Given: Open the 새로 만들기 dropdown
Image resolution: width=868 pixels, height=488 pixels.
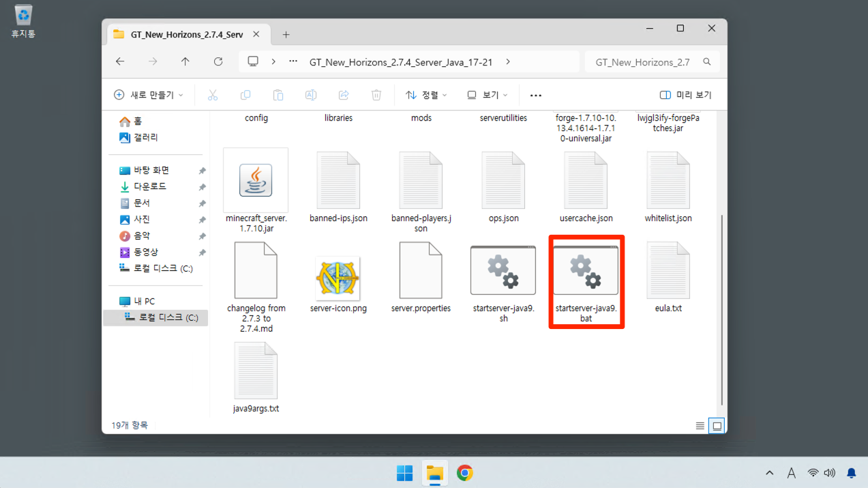Looking at the screenshot, I should (x=149, y=95).
